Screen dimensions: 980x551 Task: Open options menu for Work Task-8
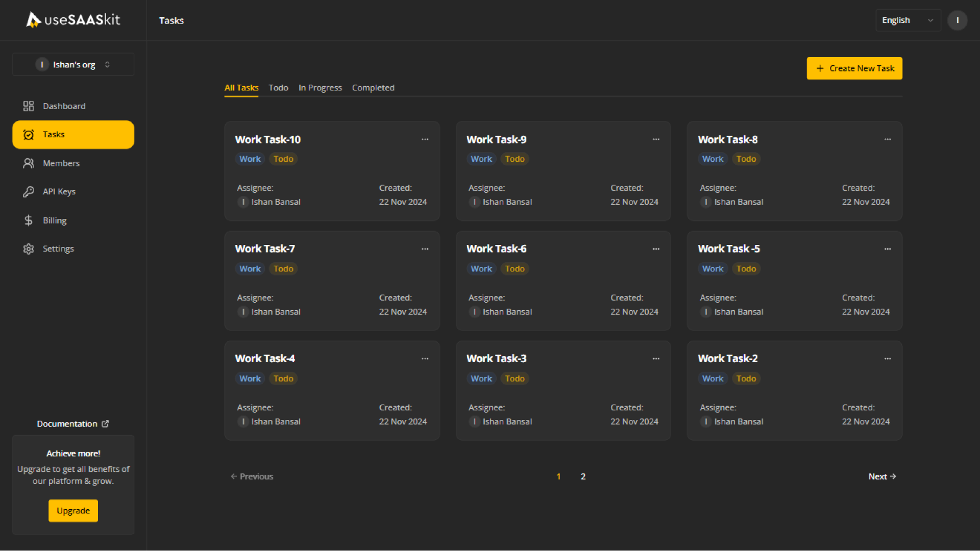(x=888, y=139)
